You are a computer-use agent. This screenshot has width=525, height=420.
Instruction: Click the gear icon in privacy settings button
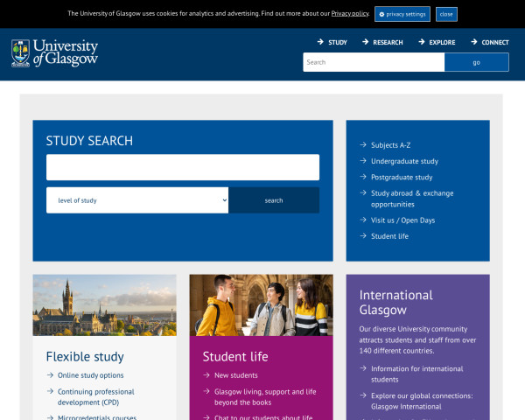coord(381,14)
